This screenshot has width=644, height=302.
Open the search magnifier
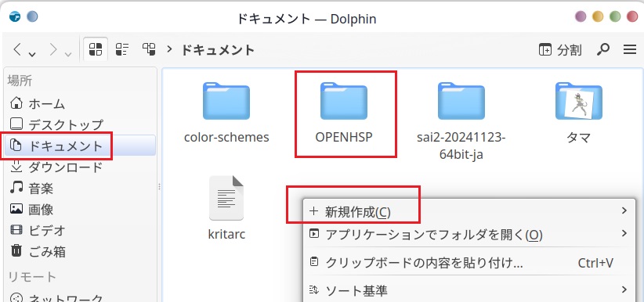click(x=602, y=49)
